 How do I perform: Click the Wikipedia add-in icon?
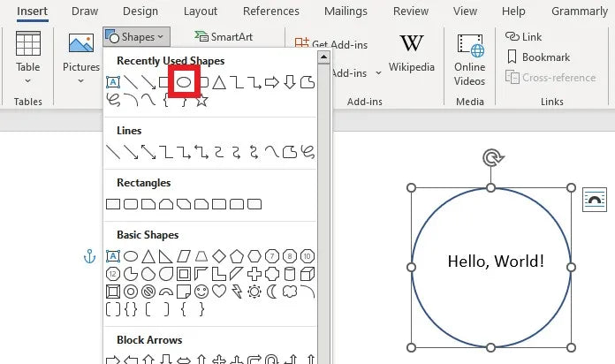411,53
